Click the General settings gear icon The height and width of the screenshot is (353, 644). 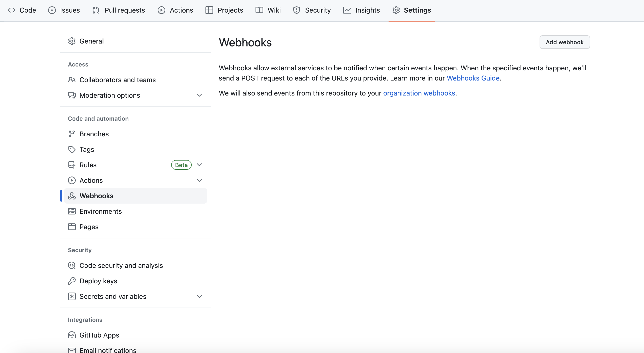(72, 41)
